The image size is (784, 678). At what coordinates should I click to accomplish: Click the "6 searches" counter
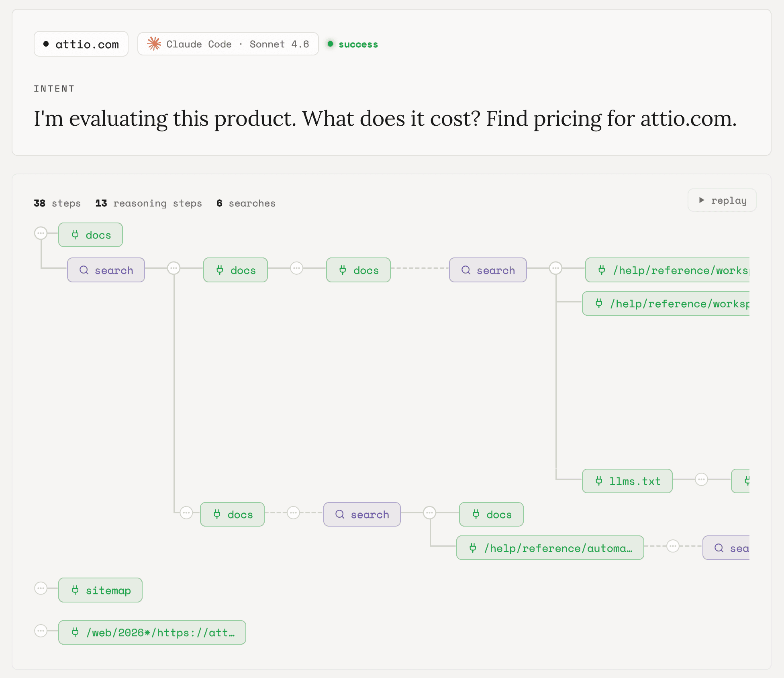coord(246,203)
